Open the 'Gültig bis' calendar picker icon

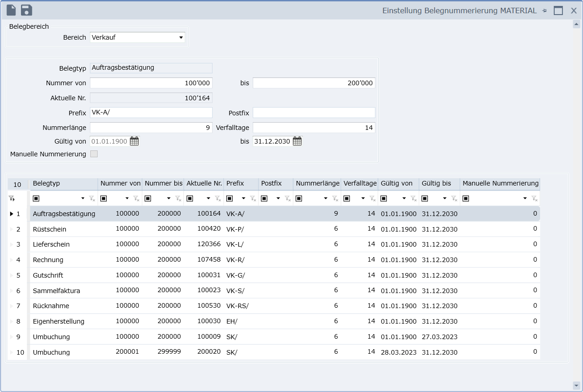point(297,141)
